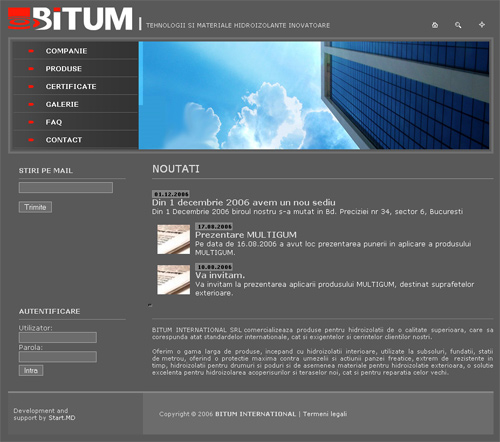The width and height of the screenshot is (500, 442).
Task: Click the paragraph starting 'BITUM INTERNATIONAL SRL comercializeaza'
Action: point(323,333)
